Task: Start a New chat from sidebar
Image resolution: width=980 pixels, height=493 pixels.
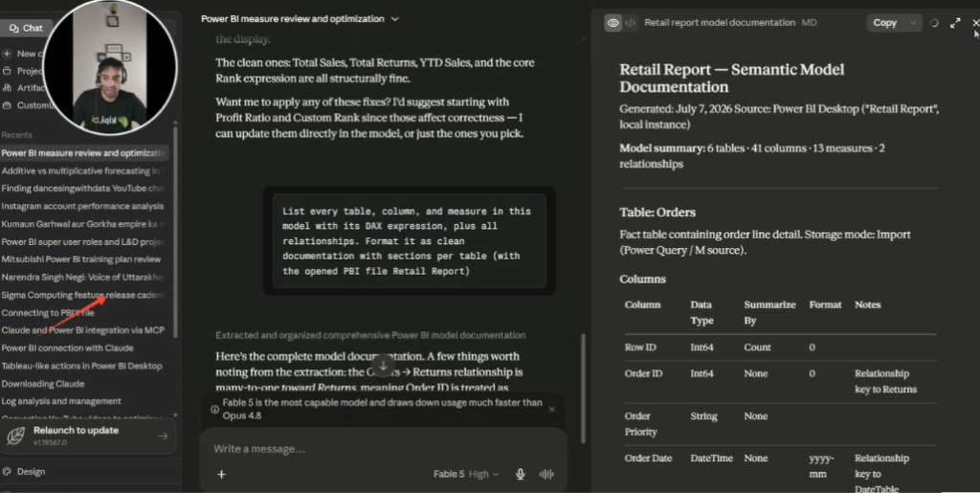Action: tap(25, 54)
